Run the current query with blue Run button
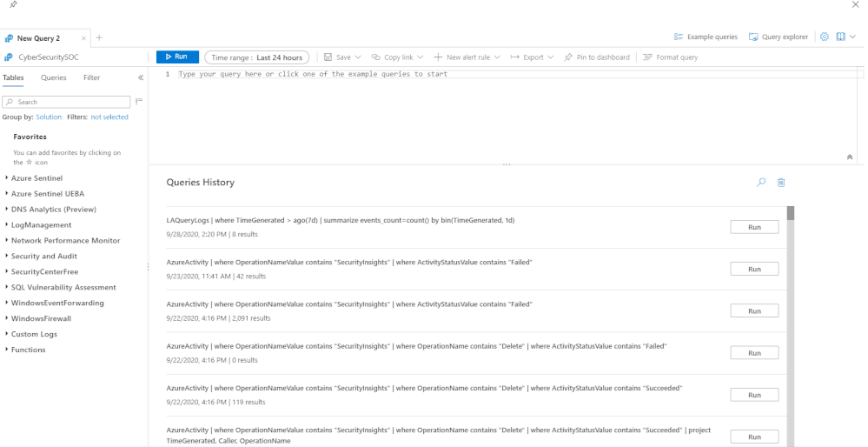Image resolution: width=868 pixels, height=447 pixels. (178, 57)
